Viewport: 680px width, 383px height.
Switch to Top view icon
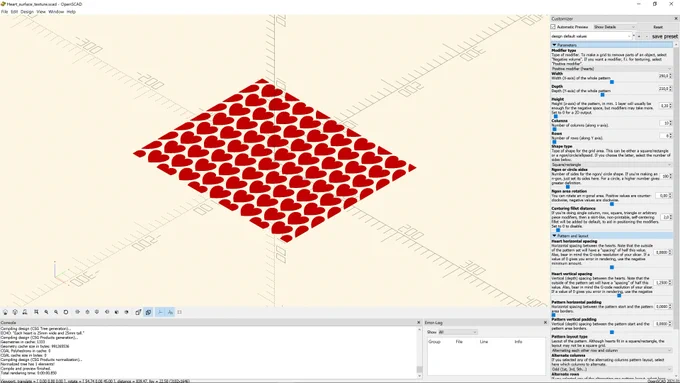(87, 312)
